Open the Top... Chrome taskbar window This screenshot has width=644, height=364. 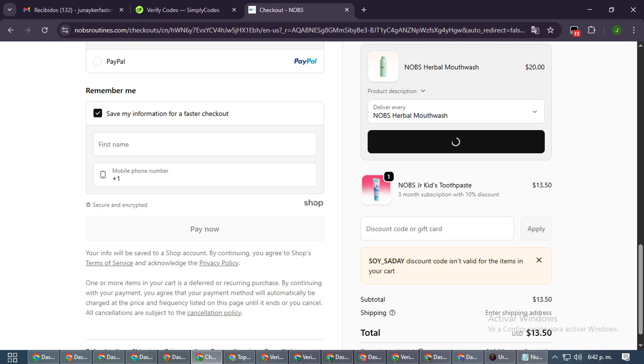240,357
